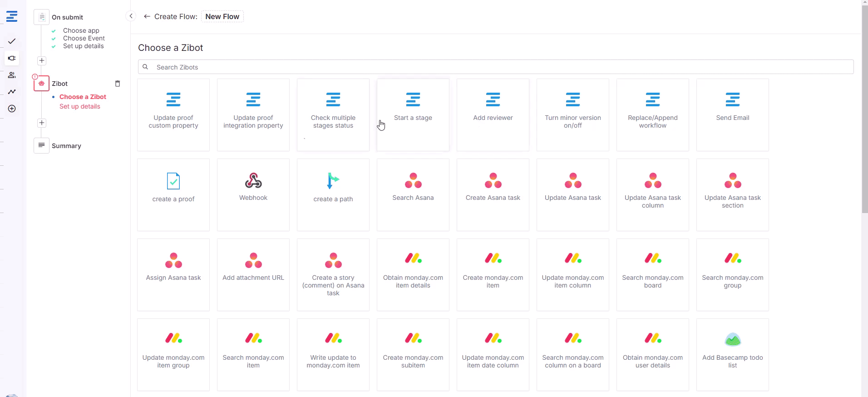This screenshot has height=397, width=868.
Task: Edit the New Flow name field
Action: pyautogui.click(x=222, y=16)
